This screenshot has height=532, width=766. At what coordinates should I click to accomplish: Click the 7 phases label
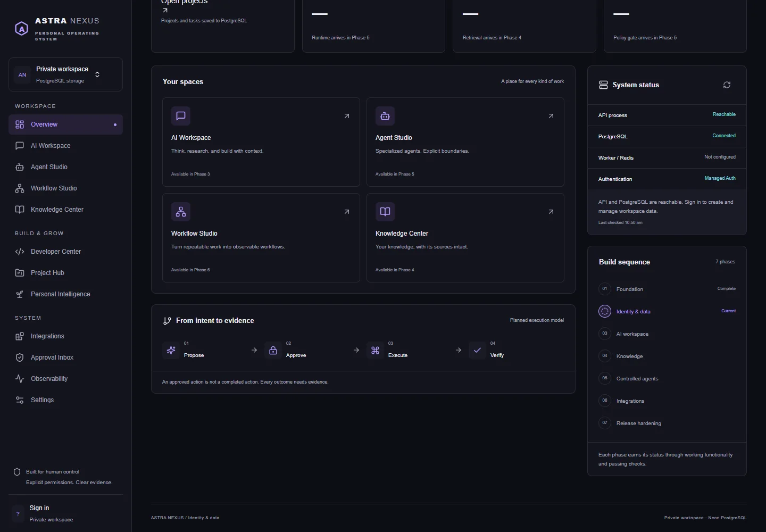pos(725,262)
